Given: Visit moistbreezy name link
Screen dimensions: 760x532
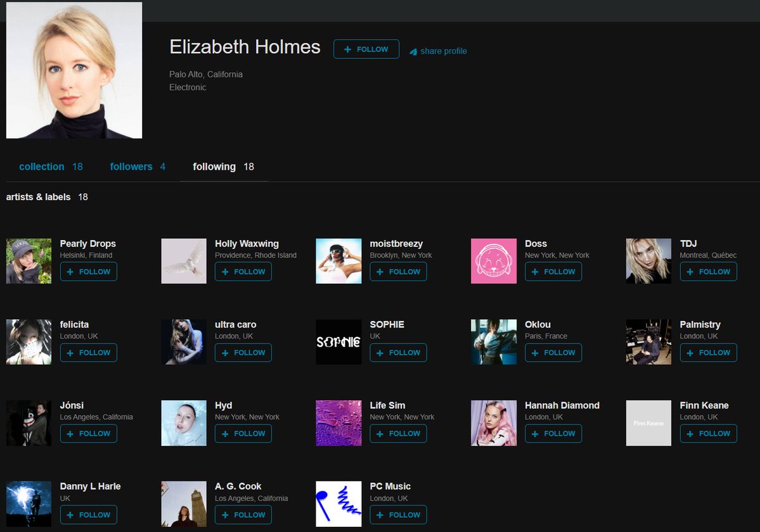Looking at the screenshot, I should point(396,243).
